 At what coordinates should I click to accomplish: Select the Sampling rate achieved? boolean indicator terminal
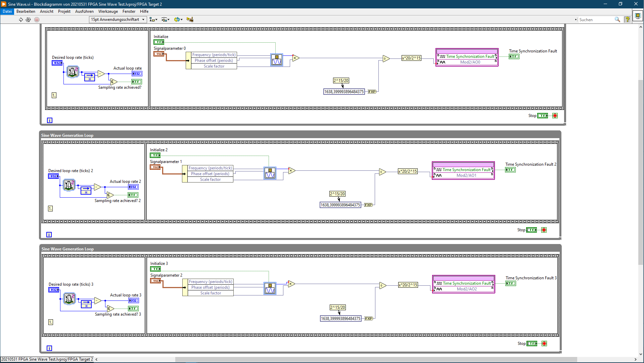137,82
